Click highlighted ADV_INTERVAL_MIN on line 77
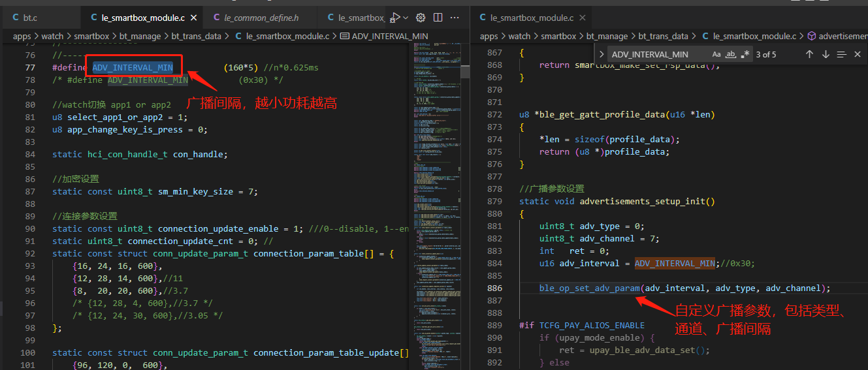 pos(133,67)
